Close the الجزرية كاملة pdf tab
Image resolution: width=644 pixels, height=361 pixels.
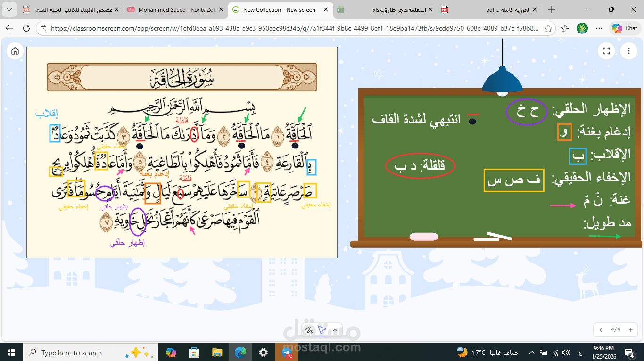coord(536,9)
